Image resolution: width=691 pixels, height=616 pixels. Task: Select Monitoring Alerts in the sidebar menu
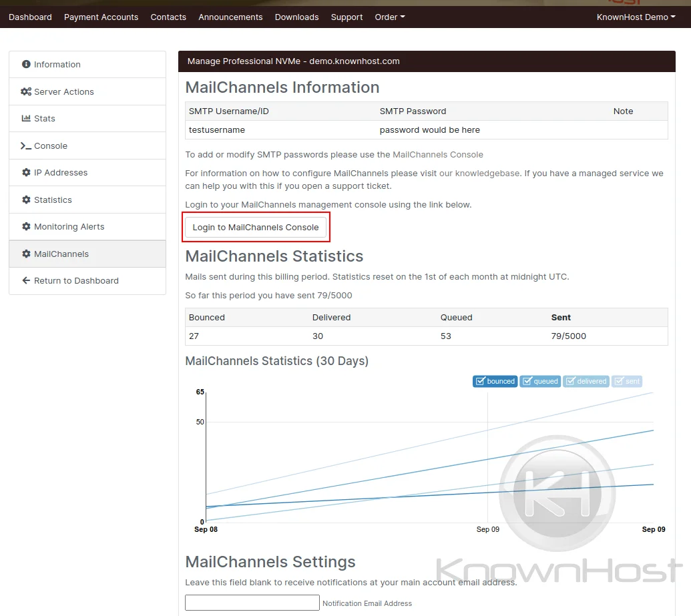(87, 227)
